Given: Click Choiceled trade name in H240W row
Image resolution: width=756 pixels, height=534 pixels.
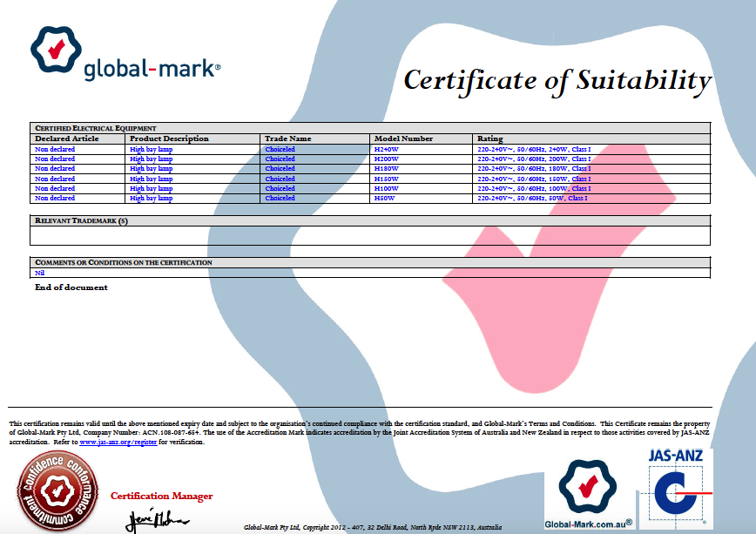Looking at the screenshot, I should pyautogui.click(x=280, y=150).
